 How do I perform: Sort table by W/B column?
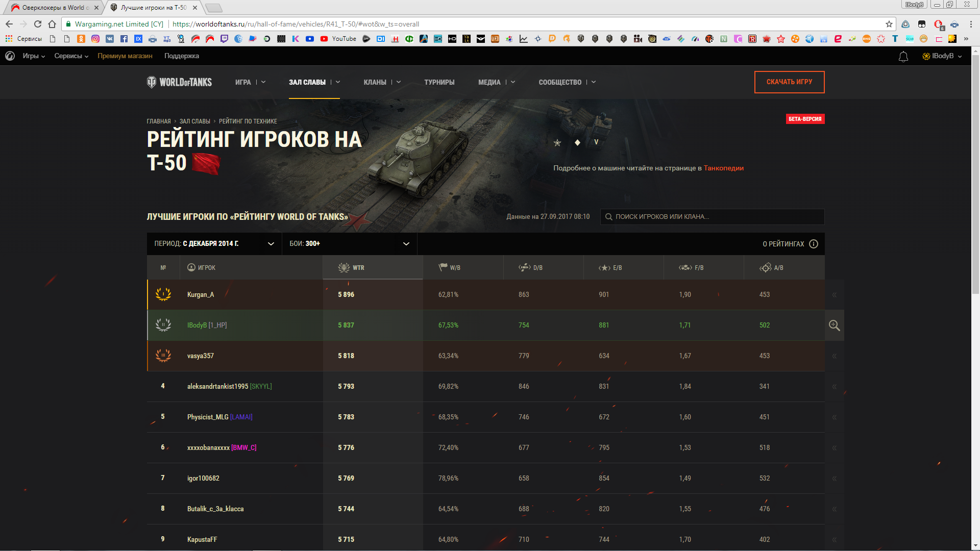[x=450, y=268]
